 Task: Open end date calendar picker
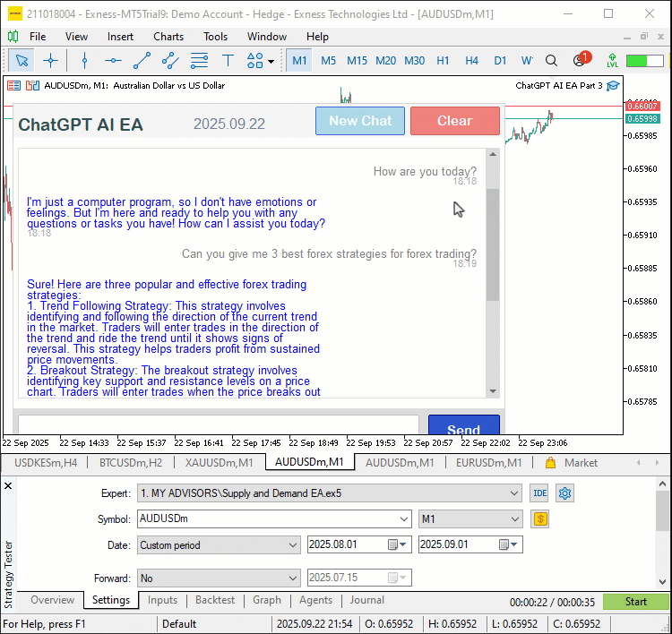[x=508, y=544]
